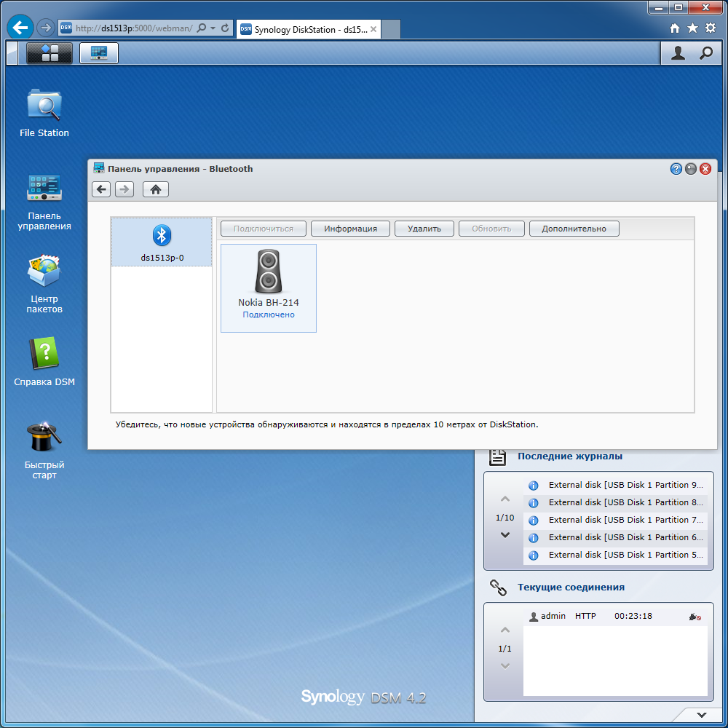Open Последние журналы widget title
The width and height of the screenshot is (728, 728).
[570, 456]
